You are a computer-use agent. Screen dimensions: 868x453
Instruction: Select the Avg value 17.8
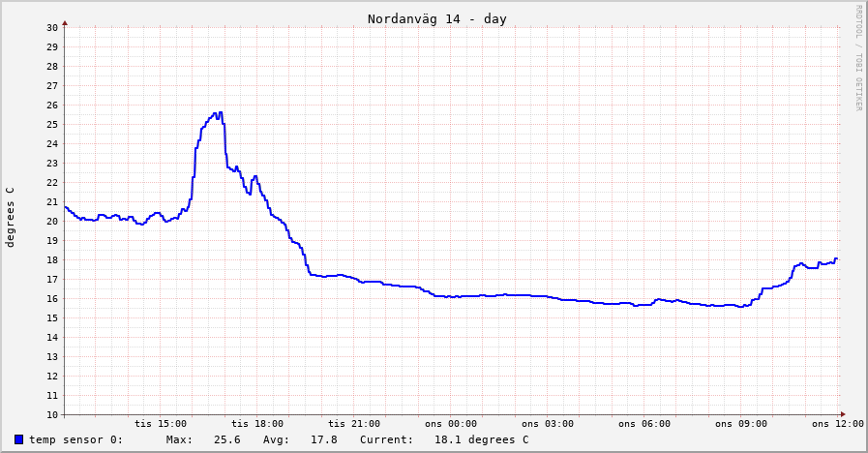click(324, 439)
